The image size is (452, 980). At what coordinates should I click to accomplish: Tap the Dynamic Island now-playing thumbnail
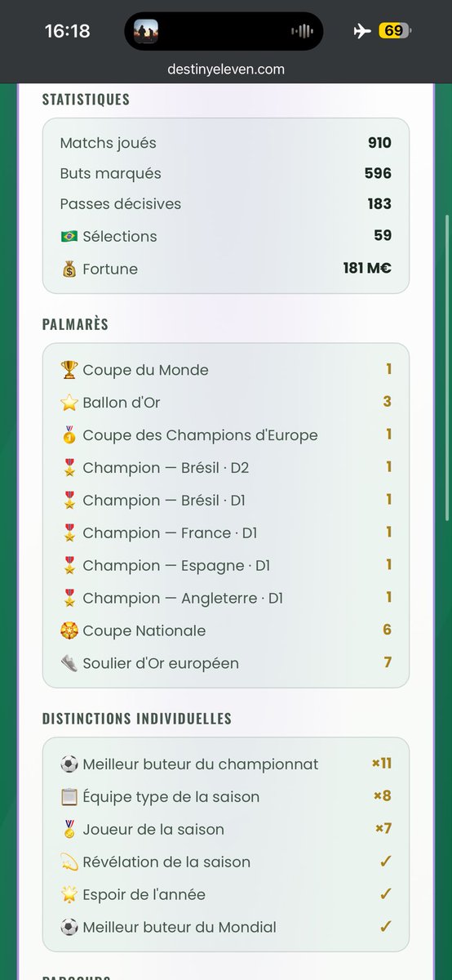point(146,31)
